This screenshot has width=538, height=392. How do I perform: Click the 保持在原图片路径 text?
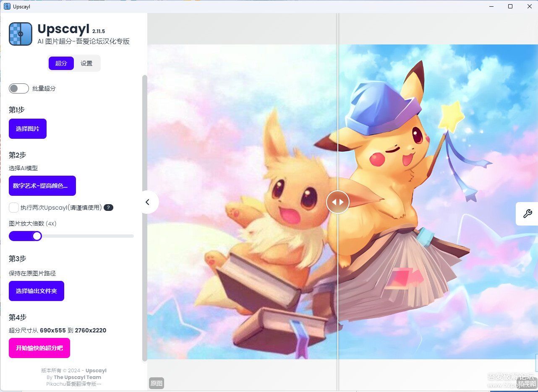click(x=32, y=273)
